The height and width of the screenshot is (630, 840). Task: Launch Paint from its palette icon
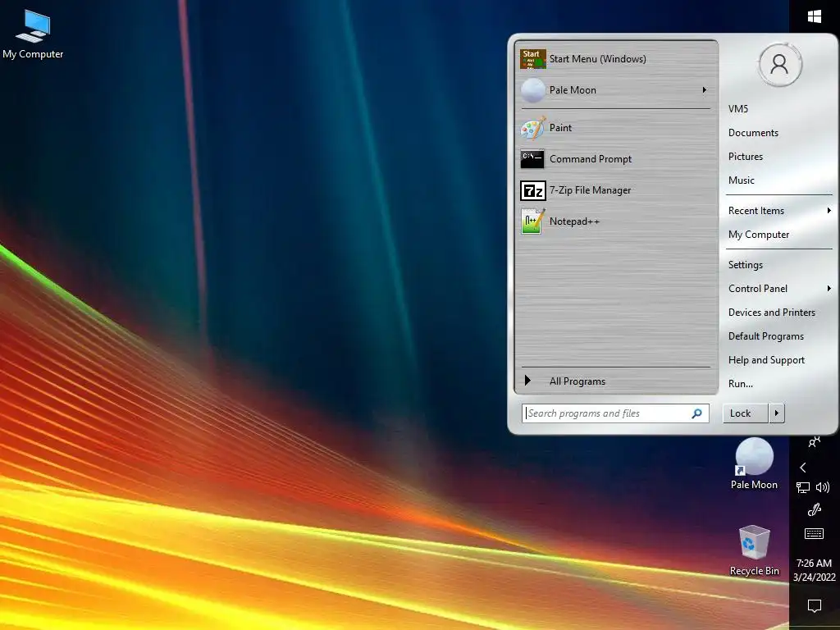point(532,128)
